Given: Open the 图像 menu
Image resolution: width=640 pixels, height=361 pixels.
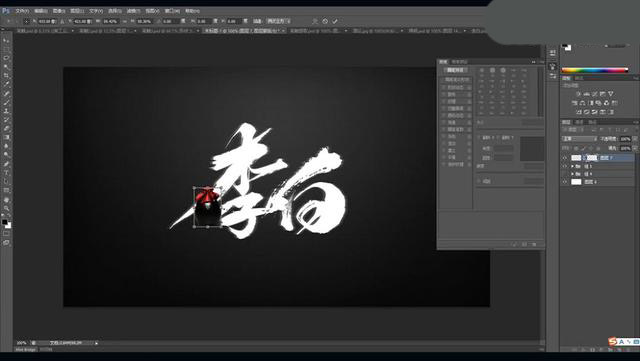Looking at the screenshot, I should coord(59,11).
